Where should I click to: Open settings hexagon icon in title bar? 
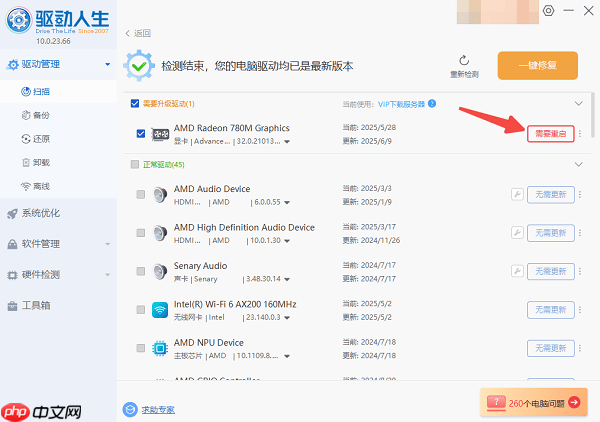(x=548, y=10)
